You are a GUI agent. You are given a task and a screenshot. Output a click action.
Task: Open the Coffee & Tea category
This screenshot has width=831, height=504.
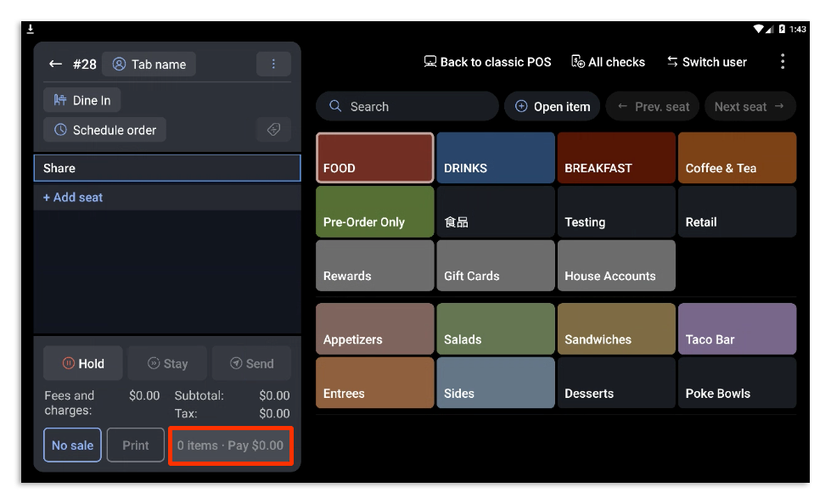(737, 158)
